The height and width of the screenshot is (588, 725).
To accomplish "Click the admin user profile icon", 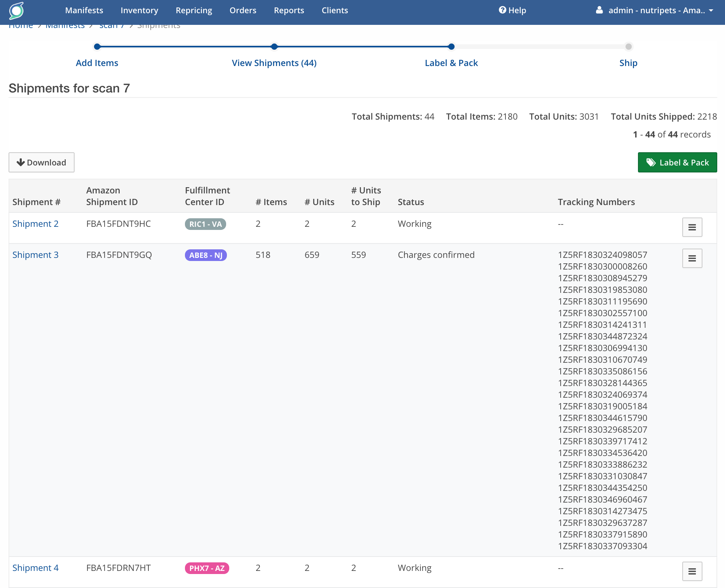I will tap(600, 10).
